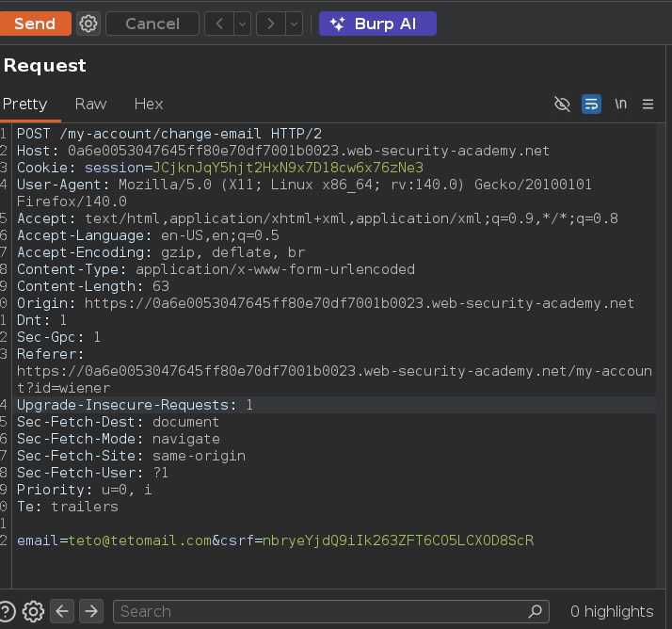Click the Dnt: 1 header line
The width and height of the screenshot is (672, 629).
coord(41,320)
